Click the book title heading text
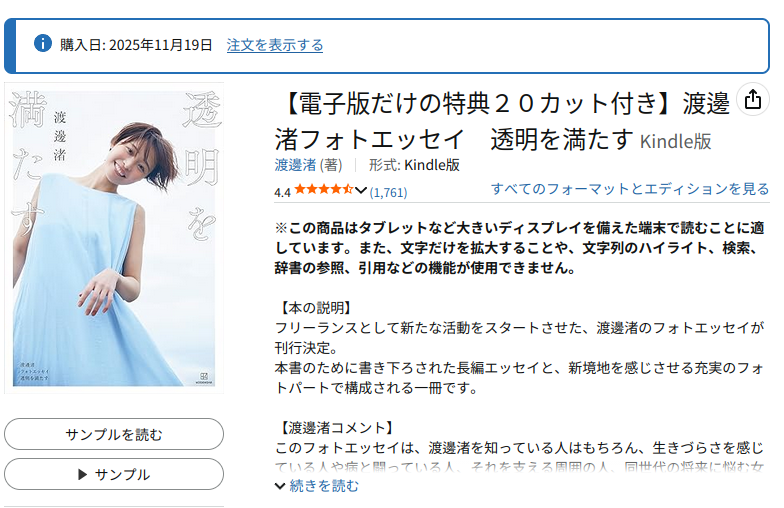Screen dimensions: 784x508 pos(502,122)
